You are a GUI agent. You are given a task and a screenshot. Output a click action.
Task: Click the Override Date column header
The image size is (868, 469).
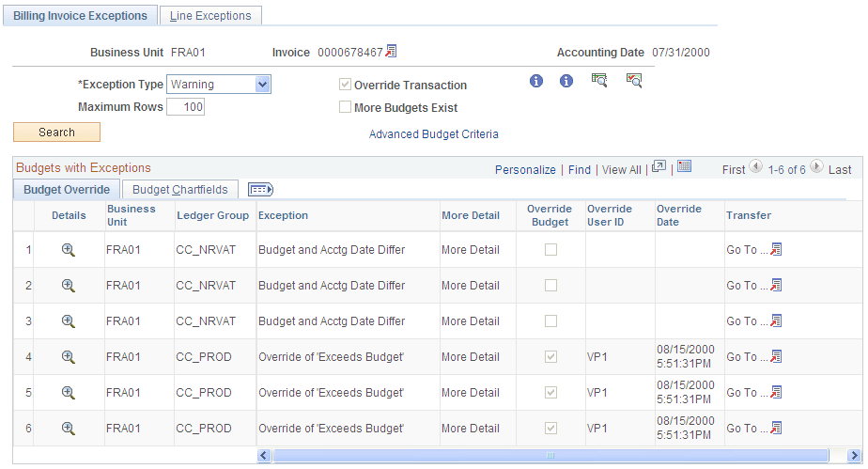(x=678, y=215)
